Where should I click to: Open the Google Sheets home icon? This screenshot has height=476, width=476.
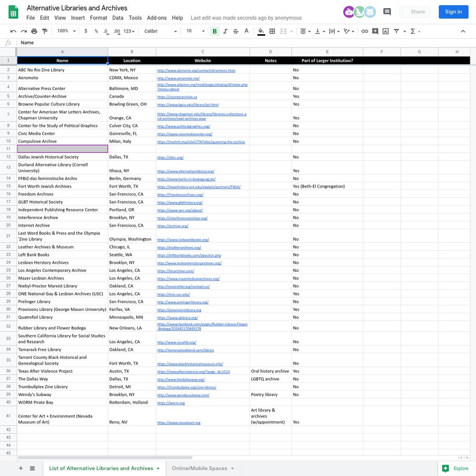pyautogui.click(x=13, y=12)
